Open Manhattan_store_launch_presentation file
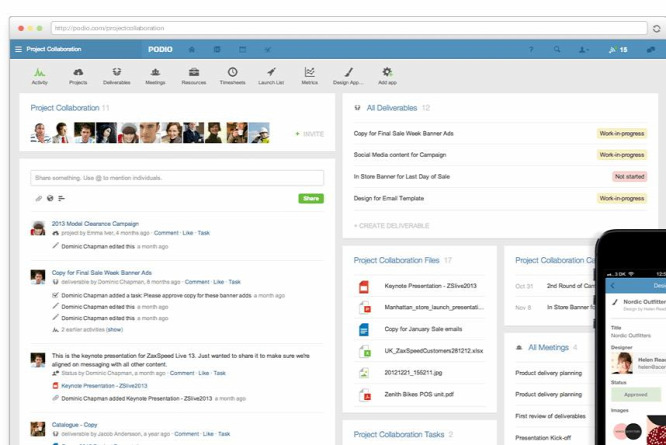 point(434,307)
